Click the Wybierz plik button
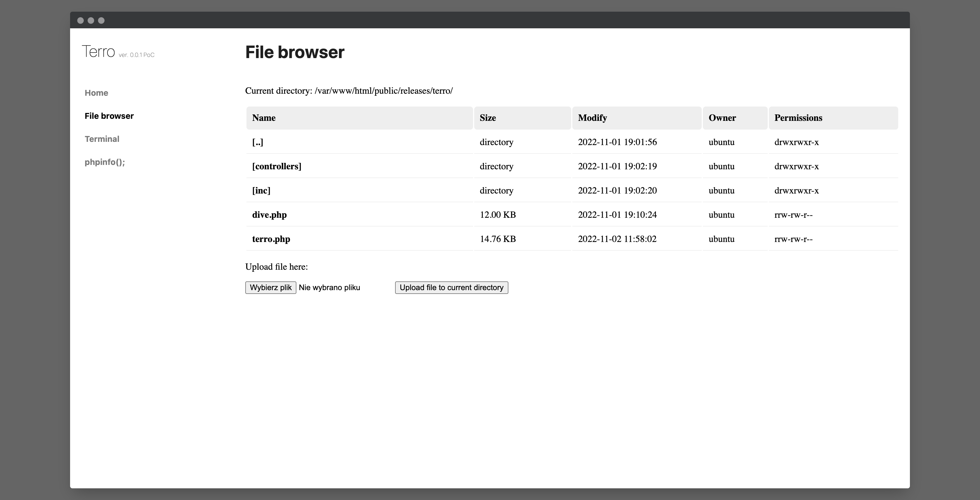Screen dimensions: 980x500 [270, 288]
